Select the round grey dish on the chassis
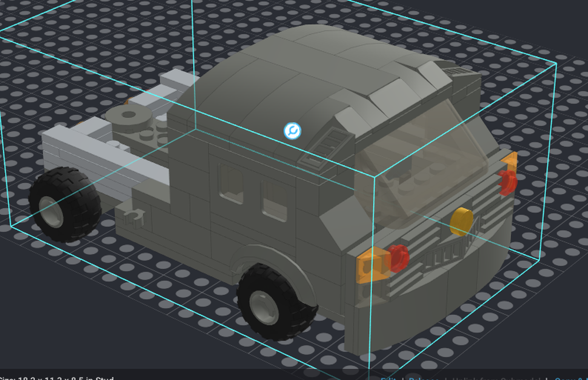Screen dimensions: 588x380 [129, 118]
